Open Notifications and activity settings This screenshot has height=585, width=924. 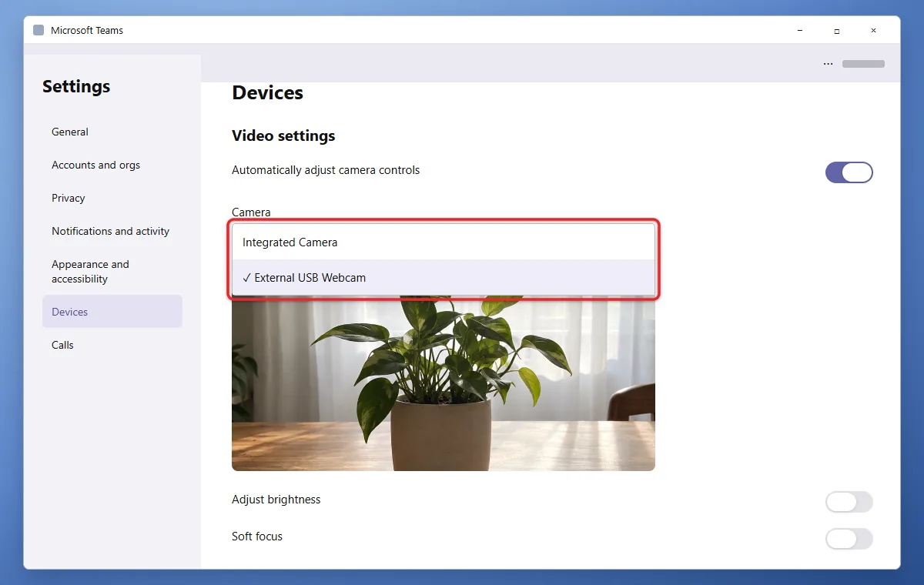pyautogui.click(x=112, y=231)
